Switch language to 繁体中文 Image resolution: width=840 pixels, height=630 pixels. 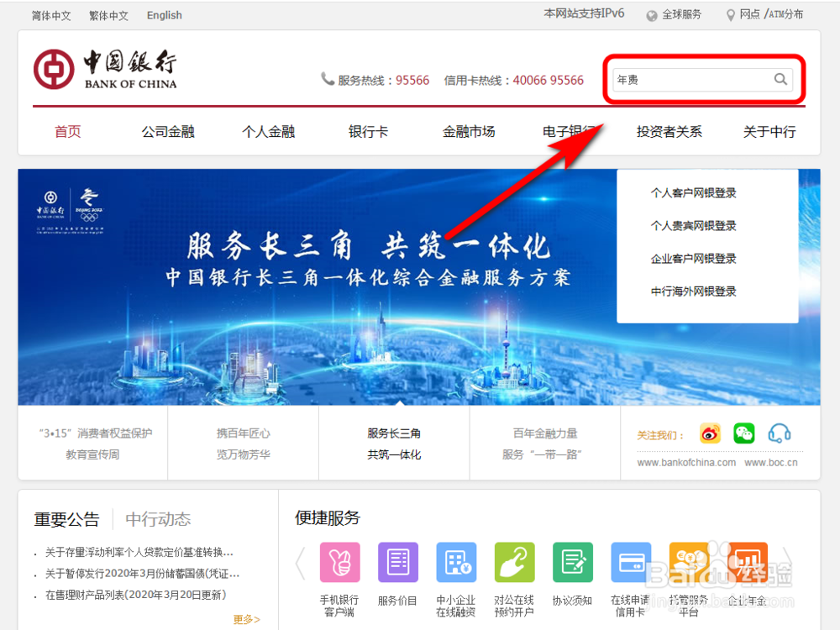[108, 15]
